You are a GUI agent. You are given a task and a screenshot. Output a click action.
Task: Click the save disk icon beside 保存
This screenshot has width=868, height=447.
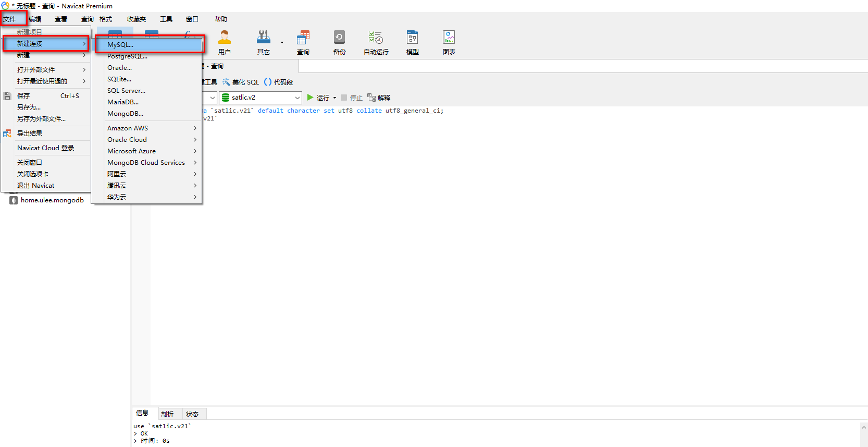click(7, 96)
